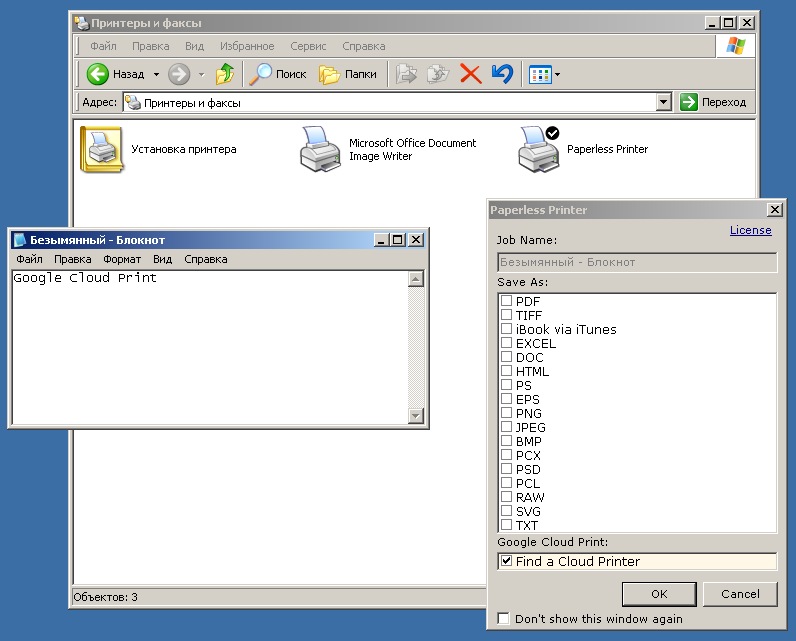Open Search (Поиск) in toolbar

pos(279,74)
